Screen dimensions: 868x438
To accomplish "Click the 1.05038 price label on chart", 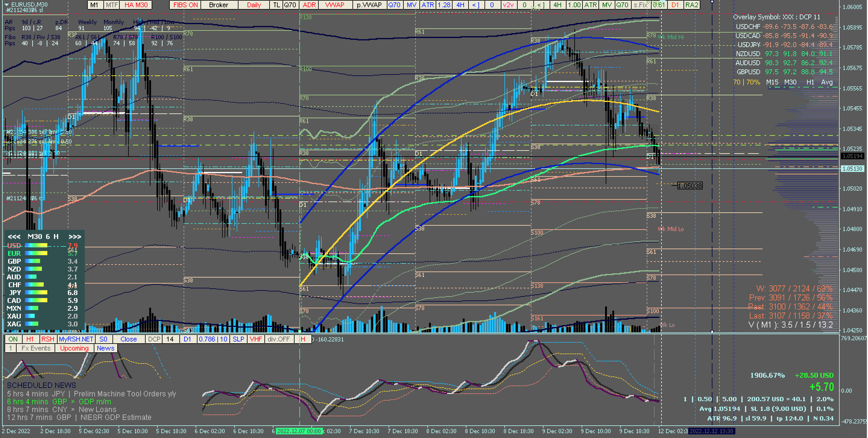I will point(690,186).
